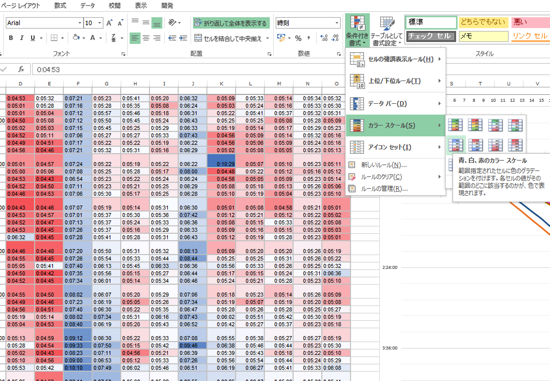
Task: Open the fill color dropdown arrow
Action: pyautogui.click(x=84, y=38)
